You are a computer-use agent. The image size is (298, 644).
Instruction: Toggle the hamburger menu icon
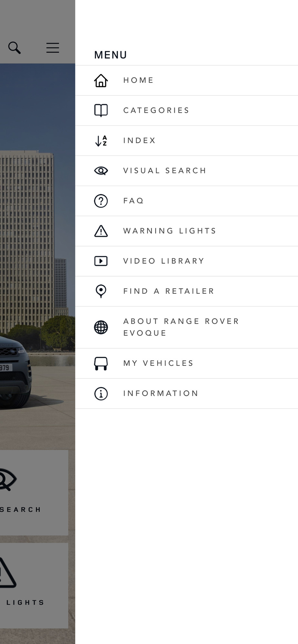click(x=53, y=48)
